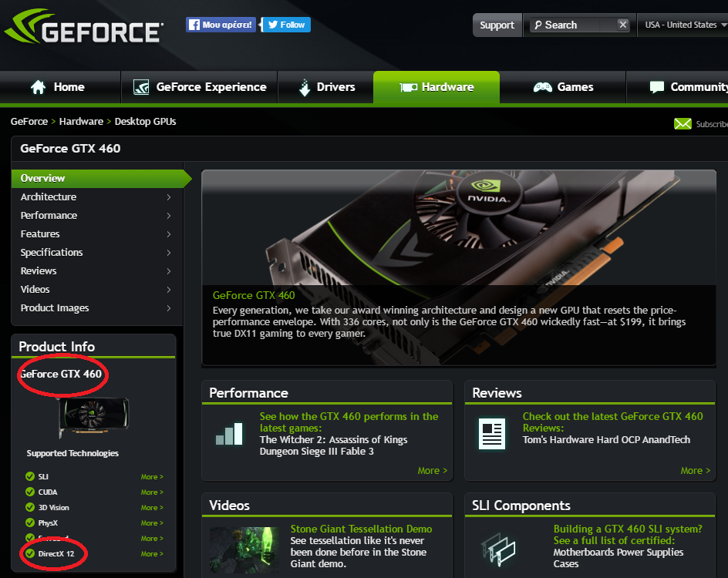Click the DirectX 12 green checkmark icon

pos(30,553)
